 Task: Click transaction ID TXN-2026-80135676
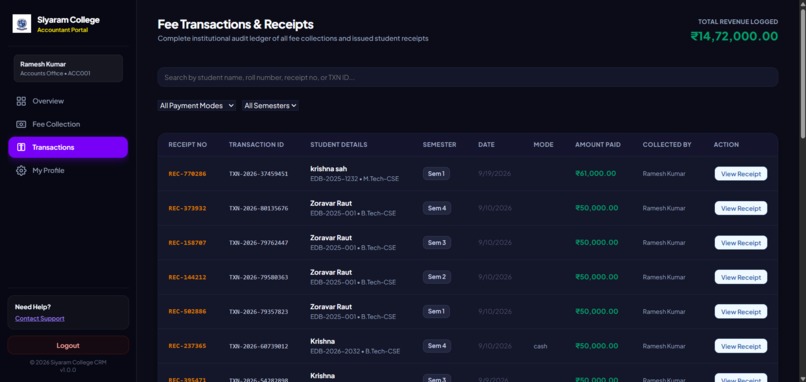point(259,208)
